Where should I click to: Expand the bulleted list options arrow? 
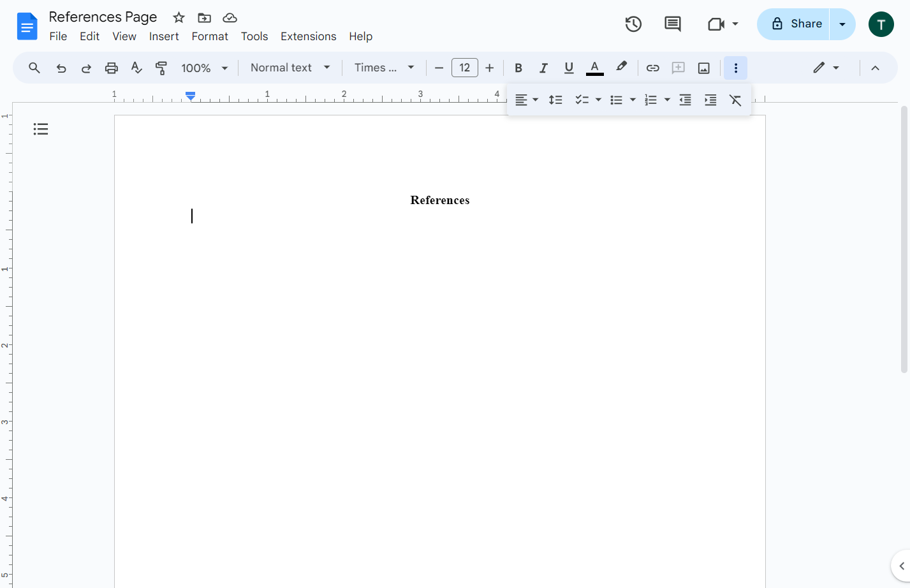633,100
